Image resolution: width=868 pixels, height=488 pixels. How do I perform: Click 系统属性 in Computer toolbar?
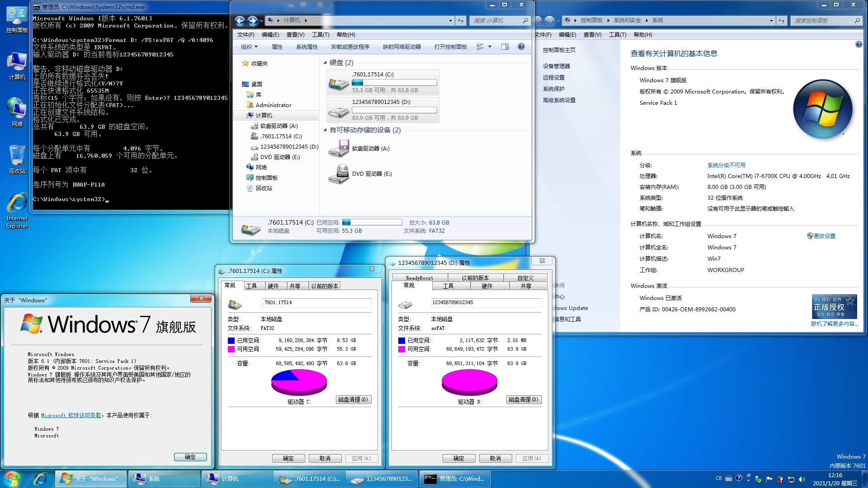click(x=307, y=47)
